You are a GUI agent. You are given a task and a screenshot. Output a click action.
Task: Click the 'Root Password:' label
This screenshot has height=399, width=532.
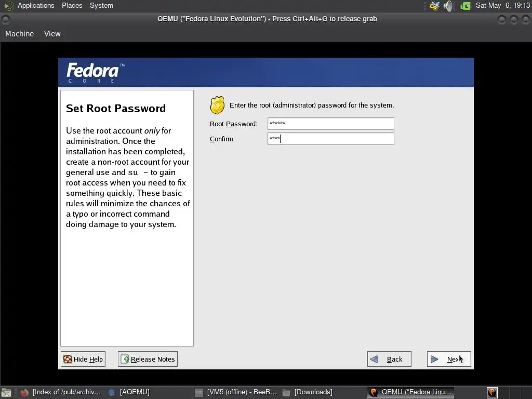[233, 124]
